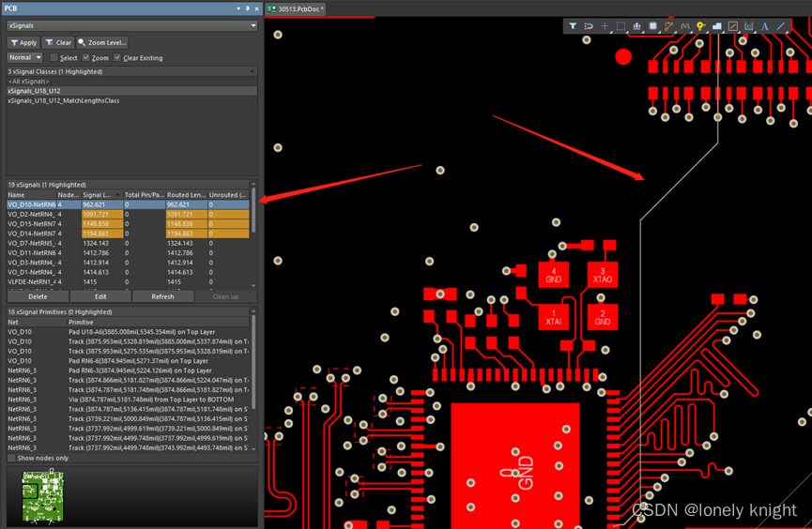Click the xSignals list scrollbar
The image size is (812, 529).
click(x=253, y=210)
